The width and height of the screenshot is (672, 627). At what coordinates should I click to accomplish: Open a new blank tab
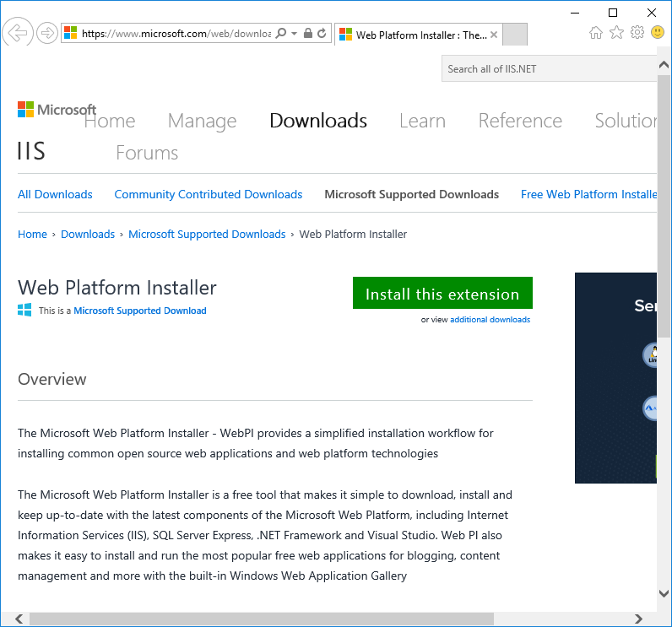pos(515,35)
